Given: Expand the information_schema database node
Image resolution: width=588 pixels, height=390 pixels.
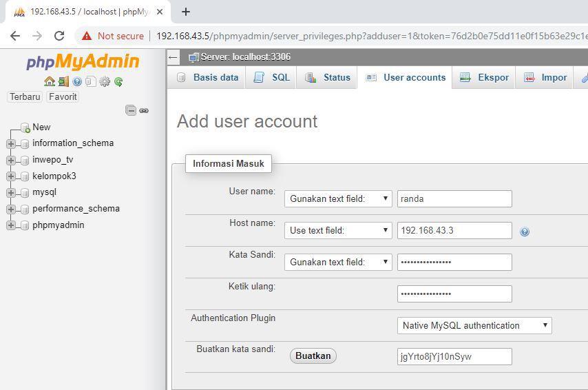Looking at the screenshot, I should point(11,144).
